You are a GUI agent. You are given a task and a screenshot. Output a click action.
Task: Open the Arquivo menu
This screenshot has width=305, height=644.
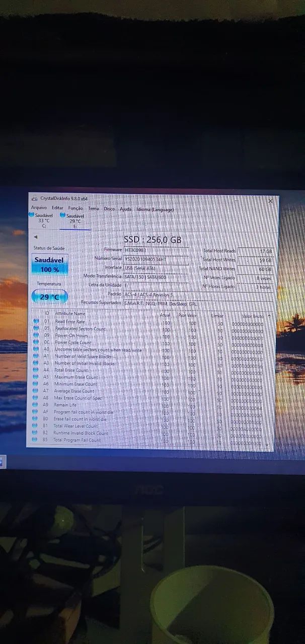pos(39,208)
